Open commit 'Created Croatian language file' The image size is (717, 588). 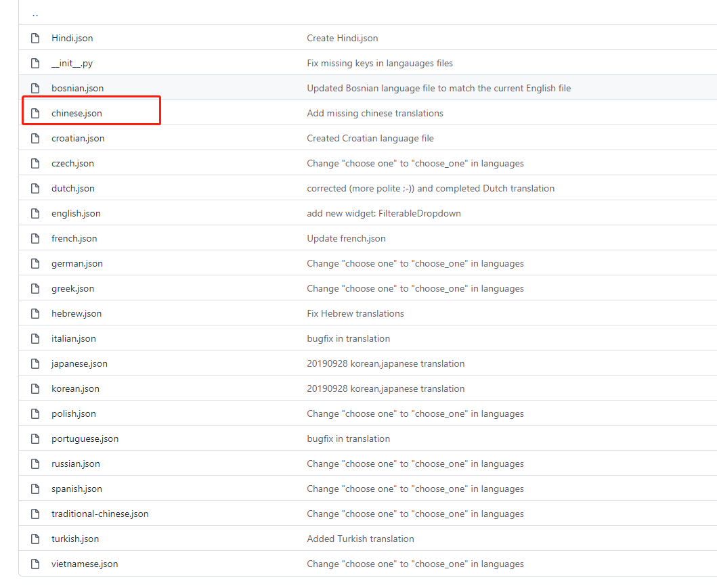370,139
